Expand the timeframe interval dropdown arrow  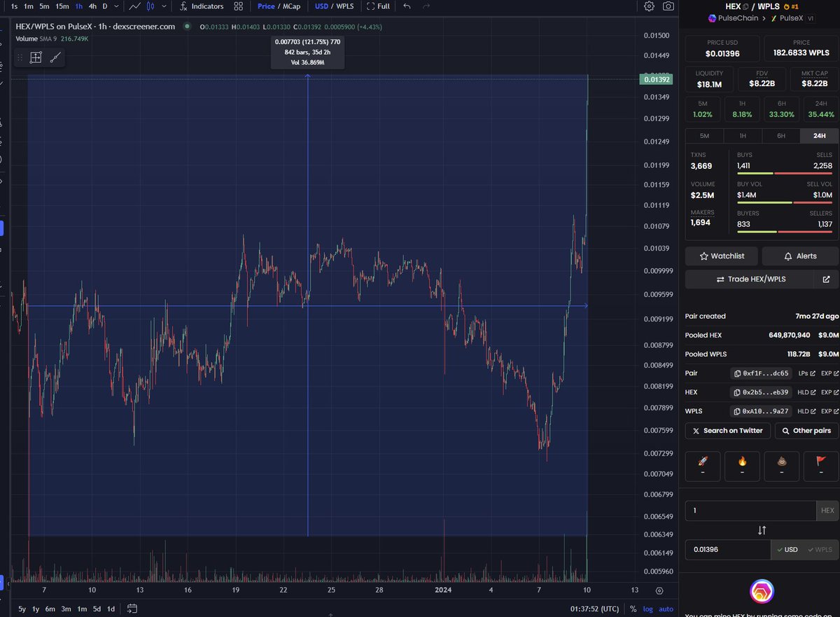116,6
